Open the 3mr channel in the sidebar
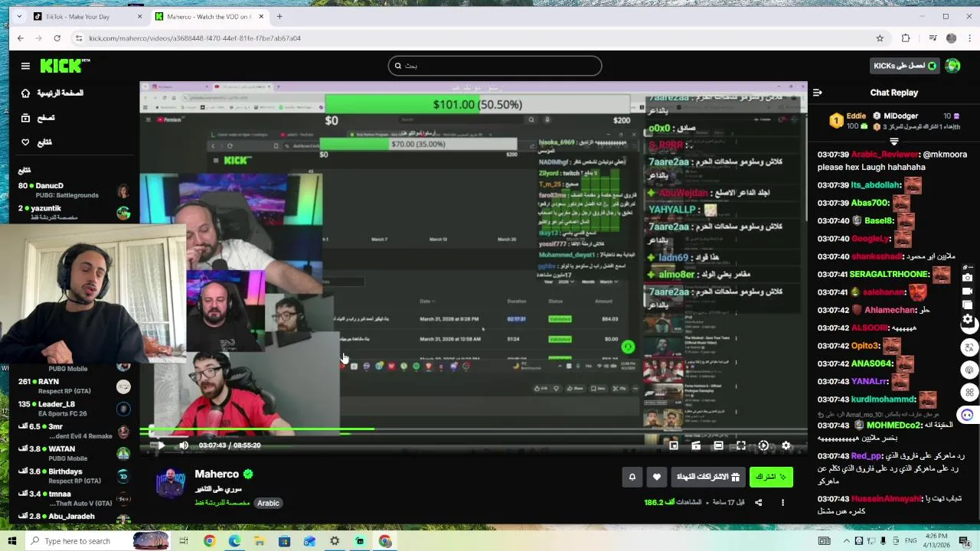980x551 pixels. [73, 431]
